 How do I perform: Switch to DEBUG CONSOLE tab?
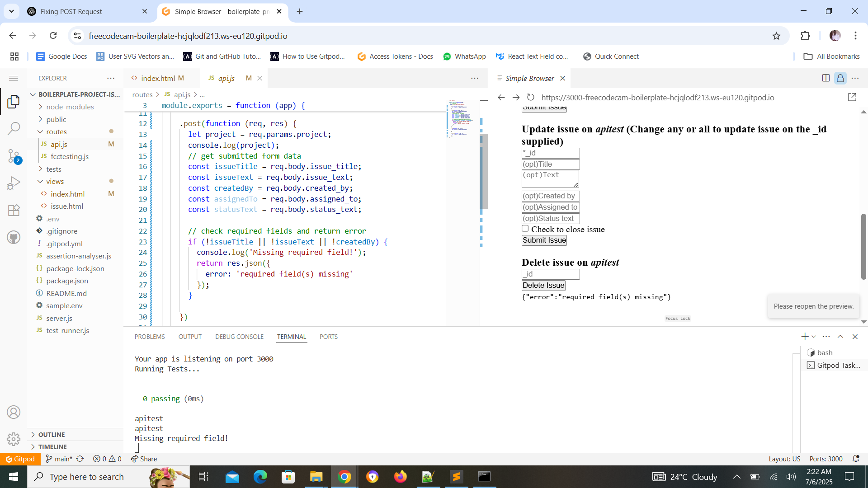[x=239, y=337]
